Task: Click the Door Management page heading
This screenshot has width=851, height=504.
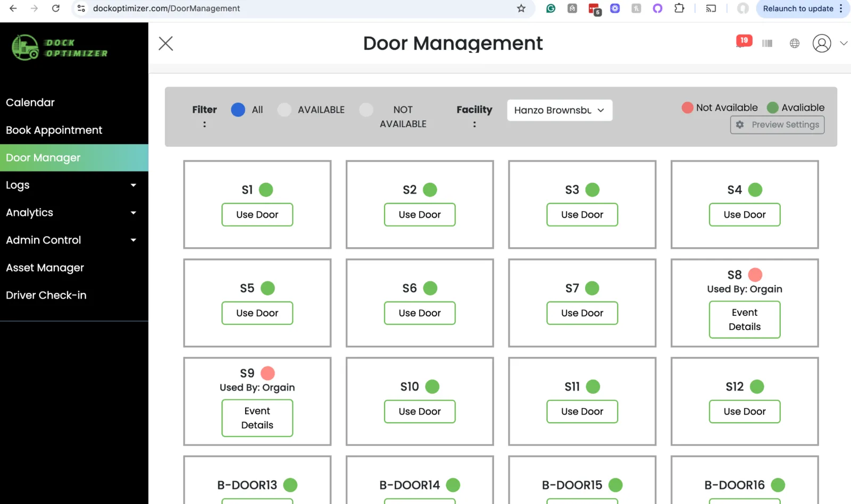Action: tap(453, 44)
